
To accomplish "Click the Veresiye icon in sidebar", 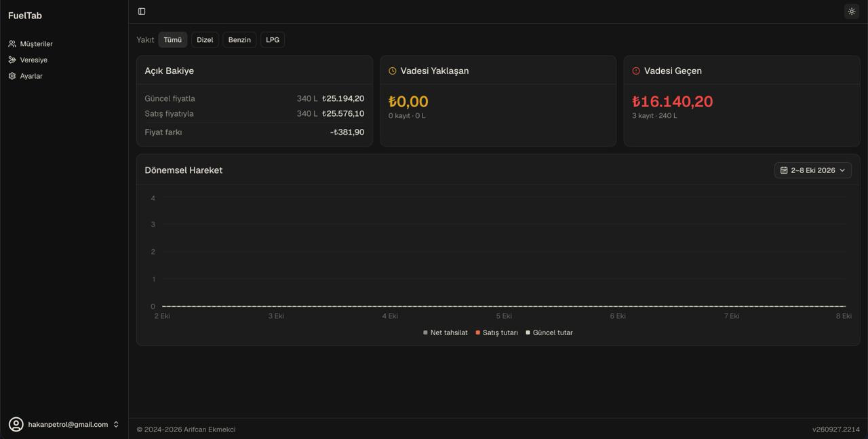I will 12,60.
